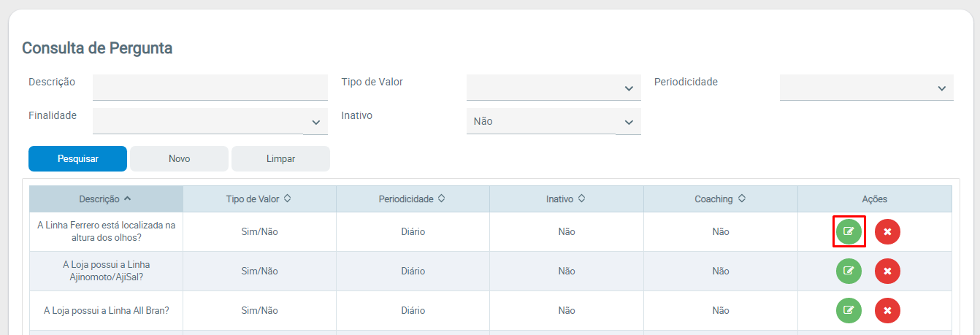Open the Finalidade dropdown
This screenshot has height=335, width=980.
click(210, 121)
